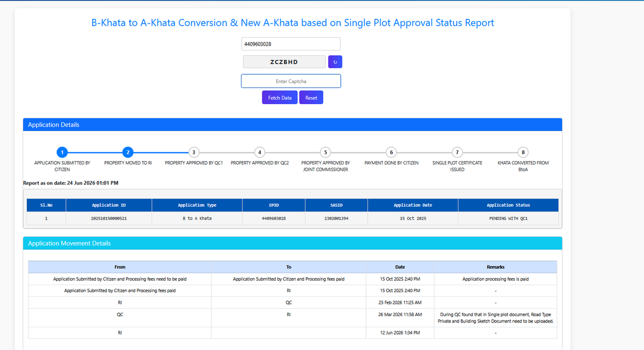Refresh the captcha code icon
This screenshot has height=350, width=644.
(x=335, y=62)
